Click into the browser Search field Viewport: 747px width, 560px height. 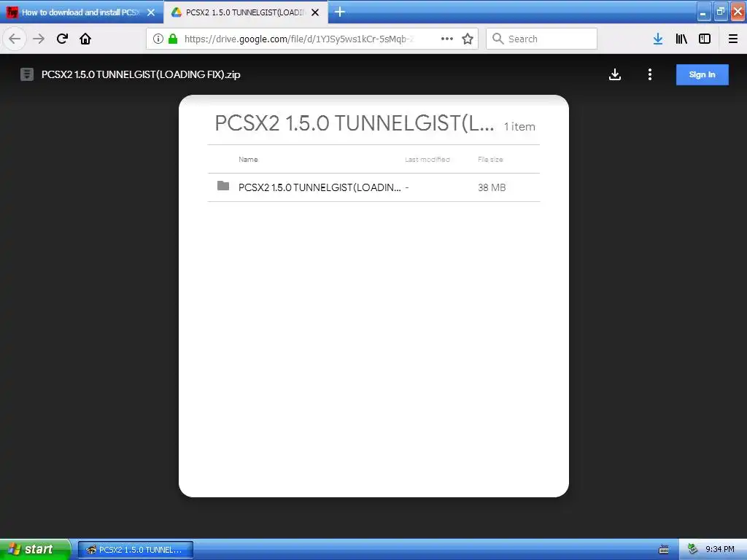(x=542, y=39)
